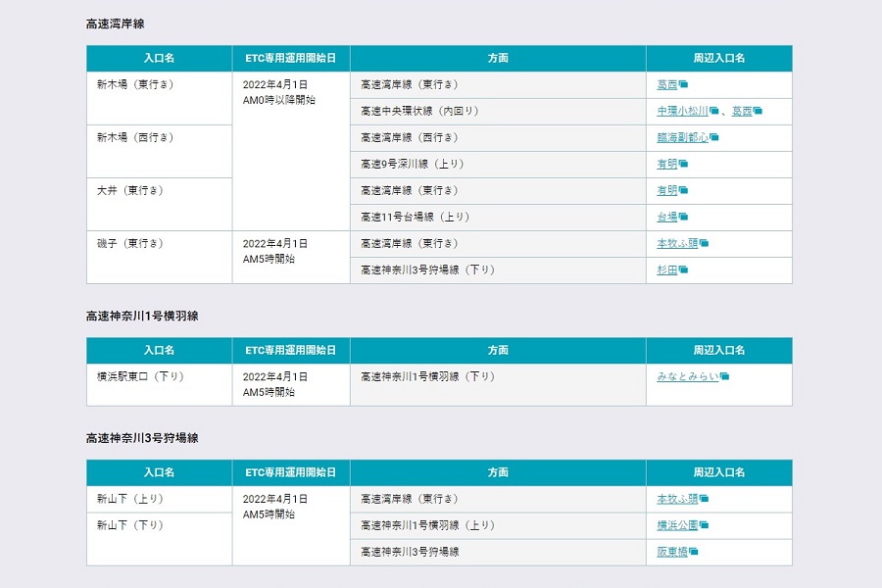Click the icon next to 本牧ふ頭 in 磯子 row

point(704,242)
